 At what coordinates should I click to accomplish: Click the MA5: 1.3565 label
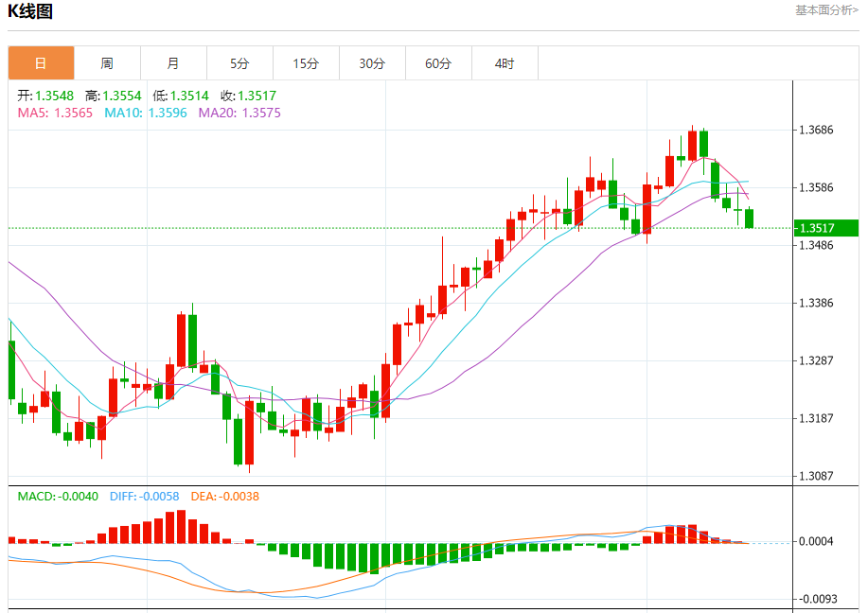click(55, 113)
